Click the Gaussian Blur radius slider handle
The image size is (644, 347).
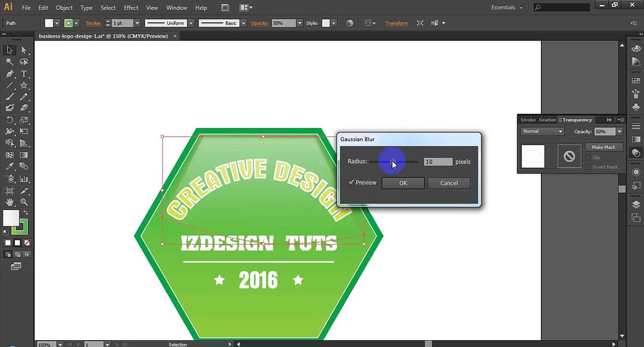click(x=393, y=161)
